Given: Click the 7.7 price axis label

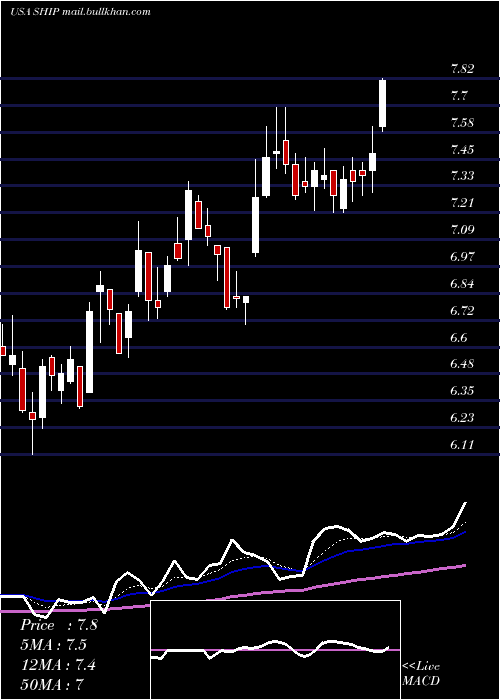Looking at the screenshot, I should tap(458, 96).
